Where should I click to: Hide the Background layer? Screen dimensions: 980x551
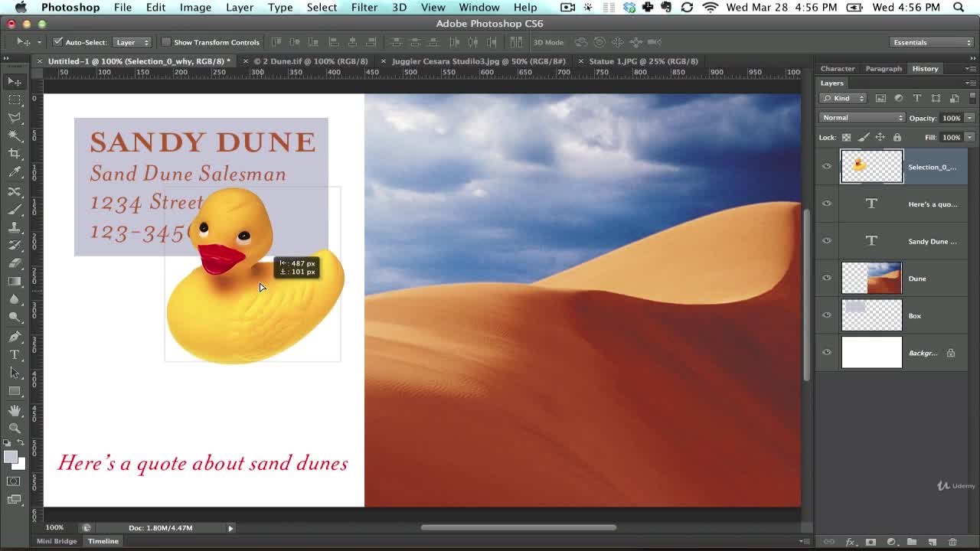(x=827, y=352)
